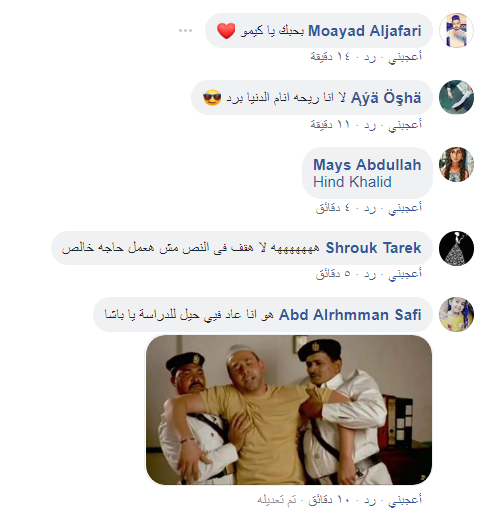Open Abd Alrhmman Safi's avatar

[456, 314]
